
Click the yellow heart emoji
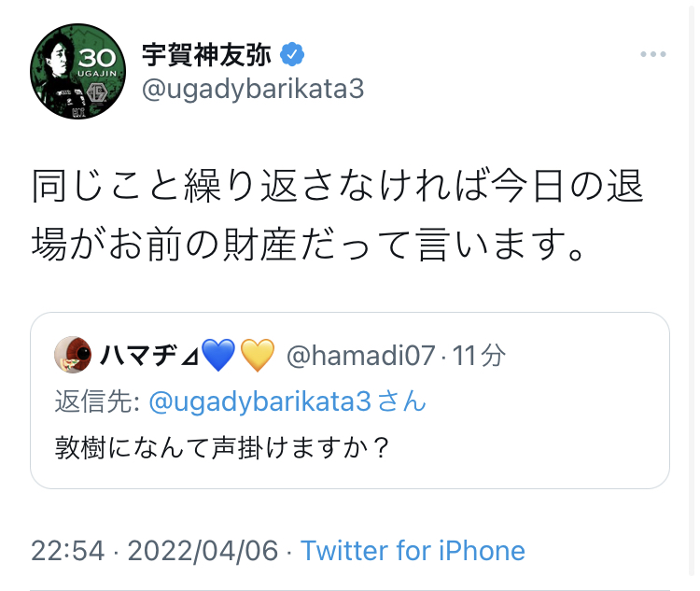tap(258, 355)
